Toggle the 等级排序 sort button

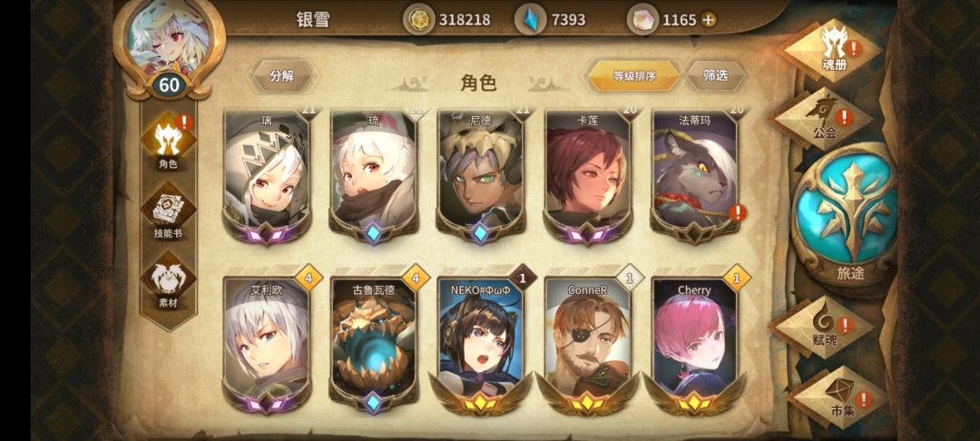(633, 76)
